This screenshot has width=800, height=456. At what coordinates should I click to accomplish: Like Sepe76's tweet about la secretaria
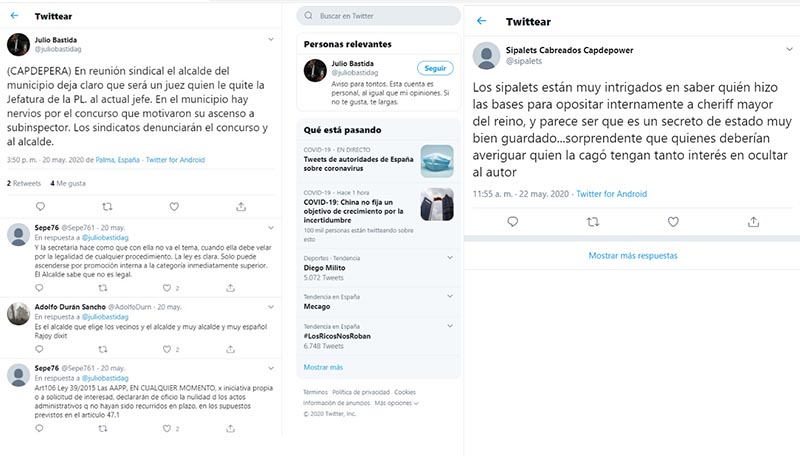[x=166, y=288]
